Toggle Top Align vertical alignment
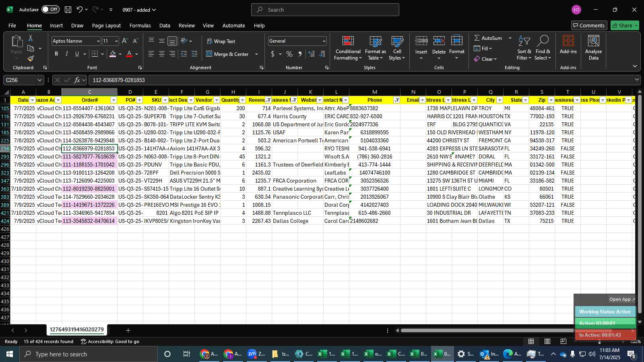Screen dimensions: 644x362 point(151,41)
